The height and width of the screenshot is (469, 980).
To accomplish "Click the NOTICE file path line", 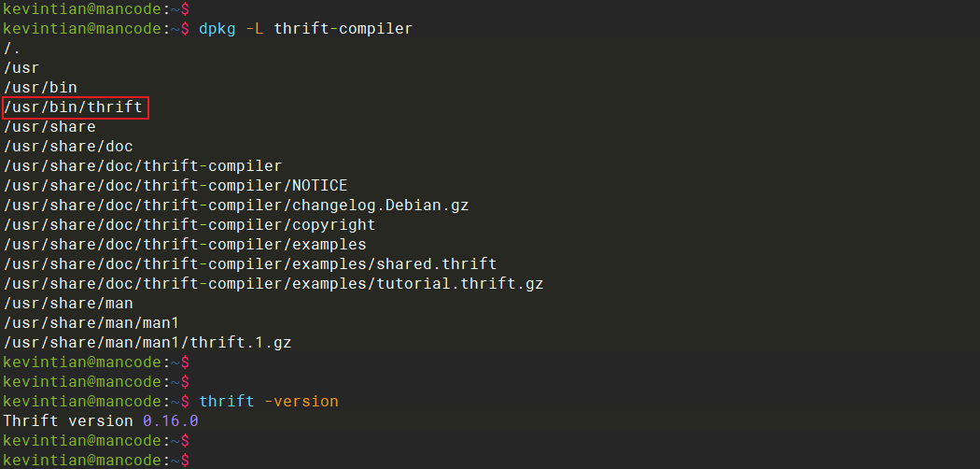I will 175,185.
